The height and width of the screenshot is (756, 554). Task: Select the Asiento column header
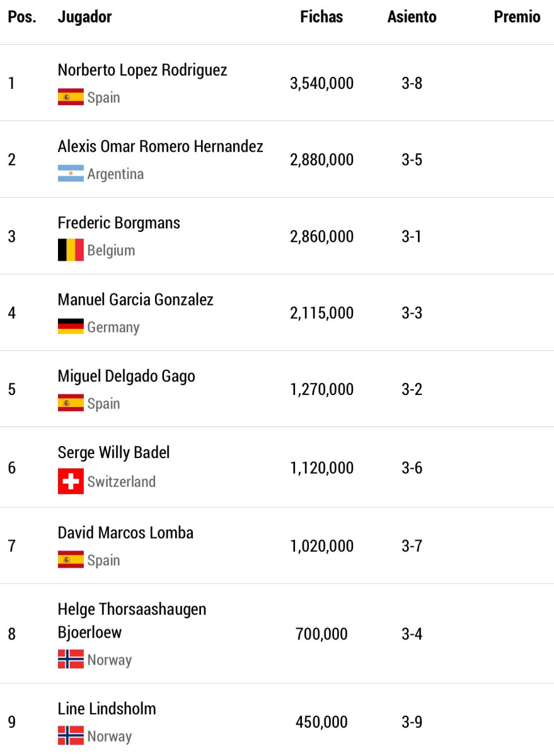click(x=412, y=17)
